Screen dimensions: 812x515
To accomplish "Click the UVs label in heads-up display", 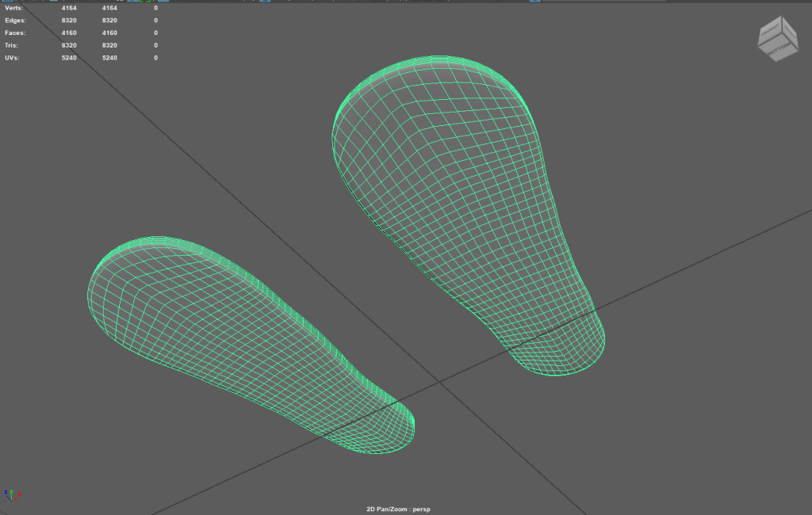I will click(x=13, y=58).
